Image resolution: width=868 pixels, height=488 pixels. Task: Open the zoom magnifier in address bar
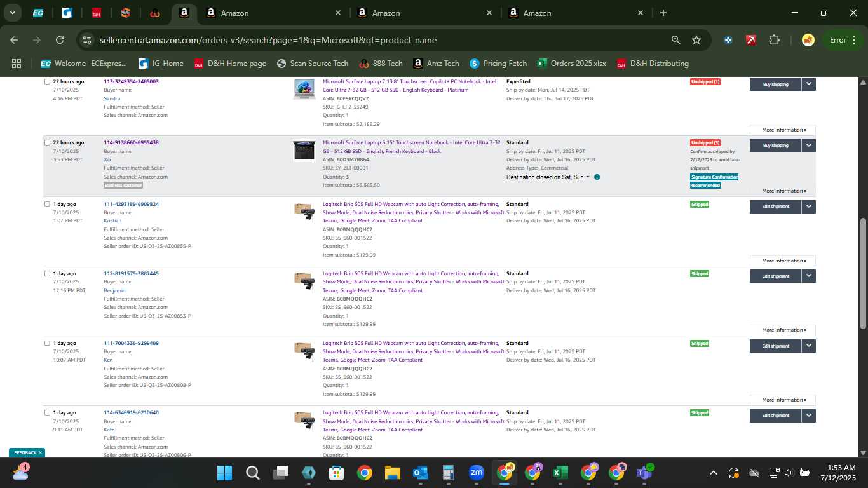(675, 40)
